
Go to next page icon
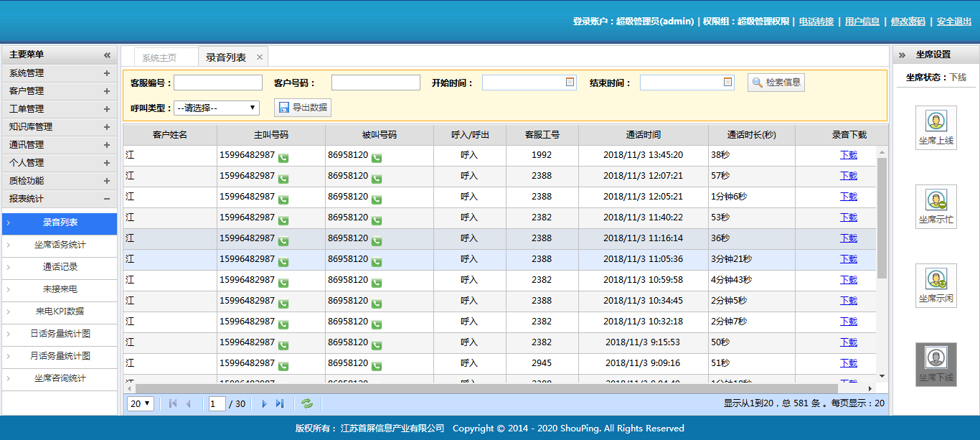[x=264, y=403]
